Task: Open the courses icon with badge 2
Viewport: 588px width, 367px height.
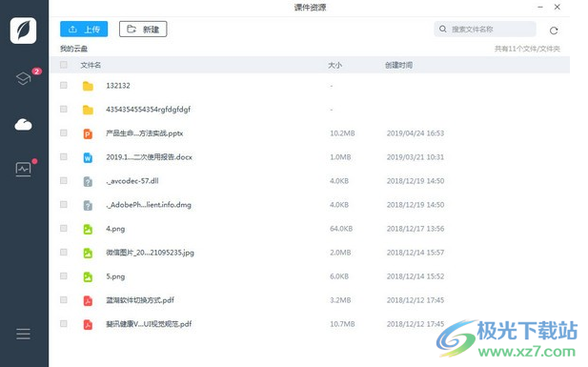Action: (23, 78)
